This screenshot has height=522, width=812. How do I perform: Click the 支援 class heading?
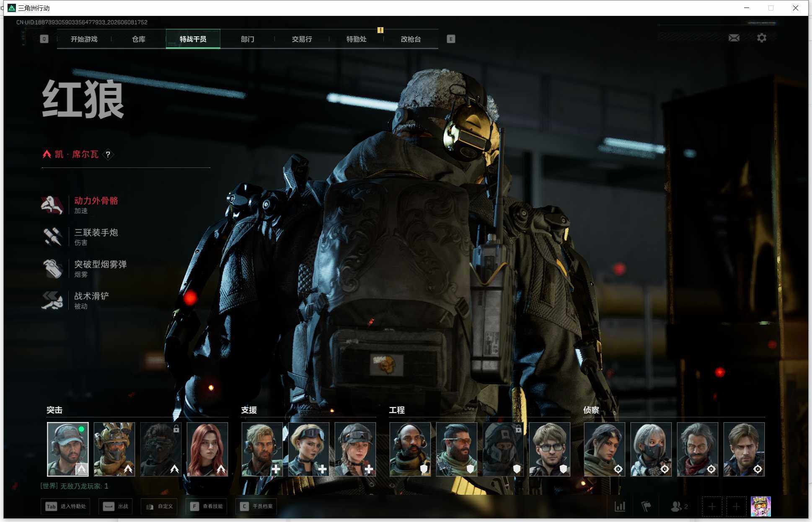click(249, 410)
